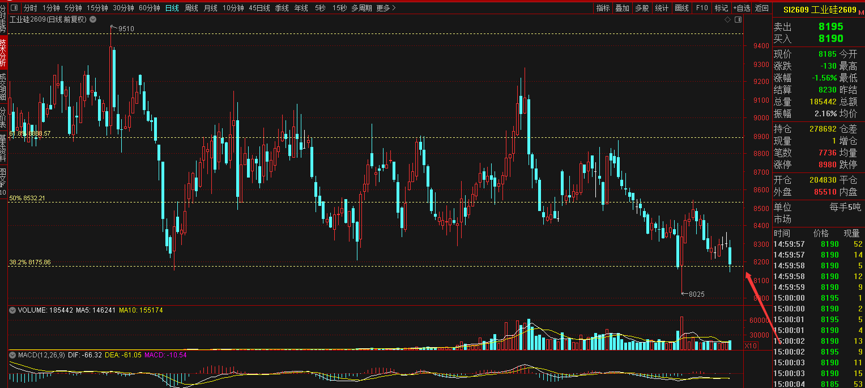Select the 季线 quarterly period
The width and height of the screenshot is (865, 388).
pyautogui.click(x=282, y=8)
